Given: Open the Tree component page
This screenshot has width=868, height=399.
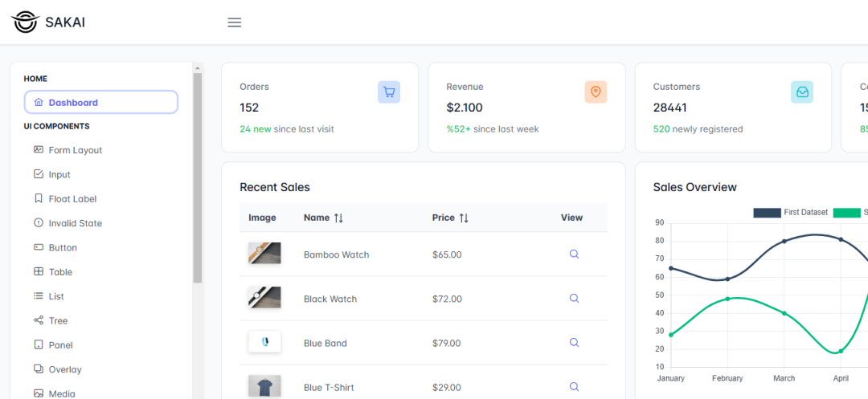Looking at the screenshot, I should [58, 321].
